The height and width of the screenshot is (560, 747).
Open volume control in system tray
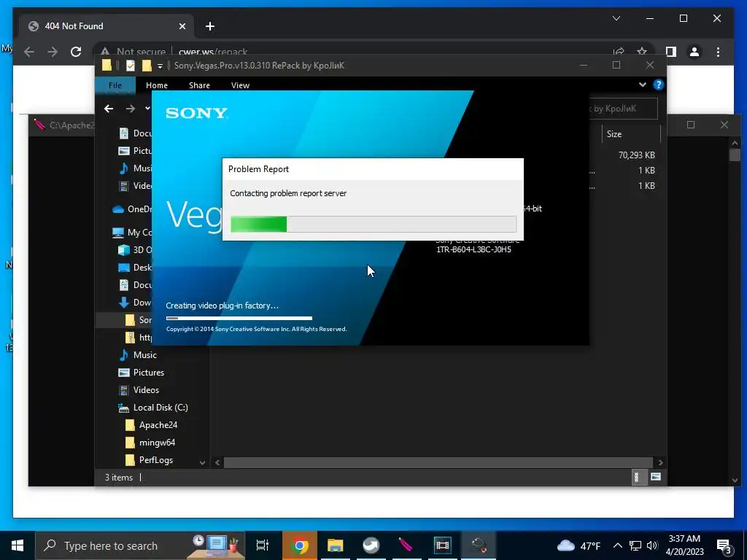click(652, 545)
